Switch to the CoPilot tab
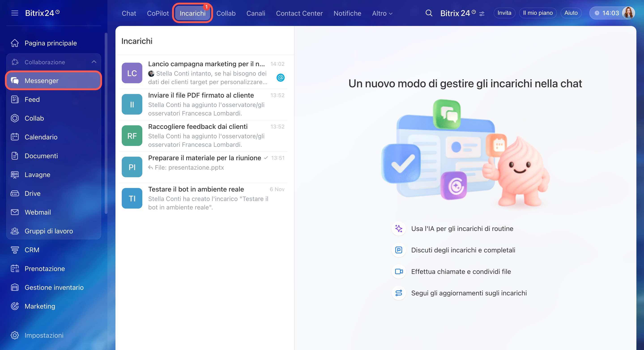 158,13
